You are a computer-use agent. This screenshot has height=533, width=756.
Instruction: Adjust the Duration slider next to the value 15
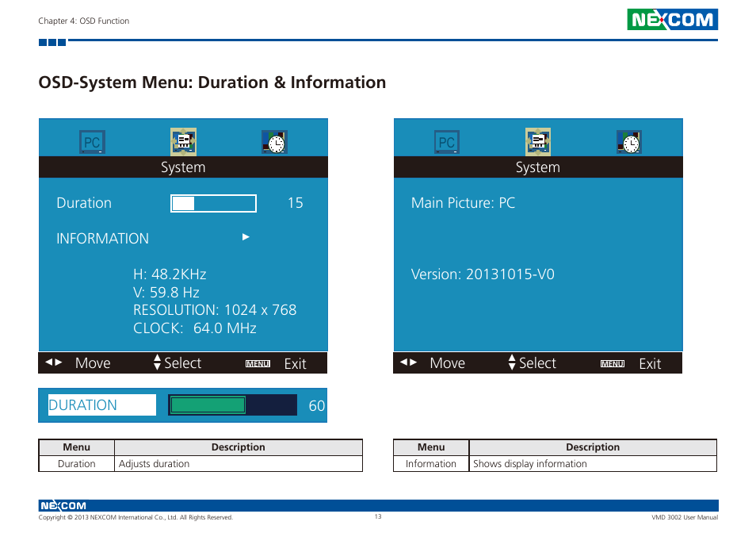pyautogui.click(x=212, y=203)
